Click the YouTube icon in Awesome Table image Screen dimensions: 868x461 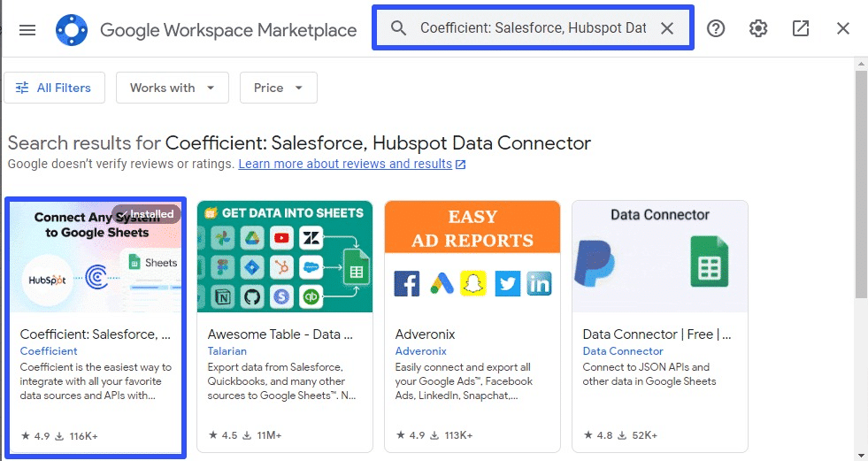[281, 239]
